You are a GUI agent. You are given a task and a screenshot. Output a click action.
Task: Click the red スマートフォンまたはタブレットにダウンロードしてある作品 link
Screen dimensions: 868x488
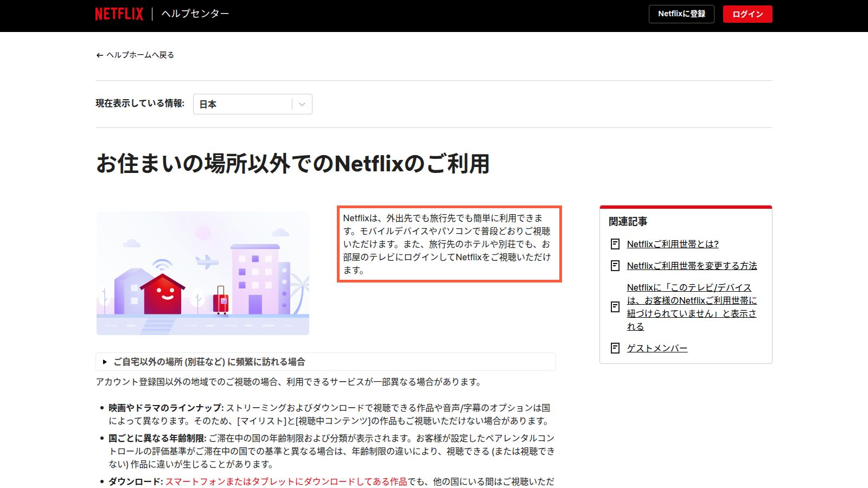pyautogui.click(x=286, y=481)
